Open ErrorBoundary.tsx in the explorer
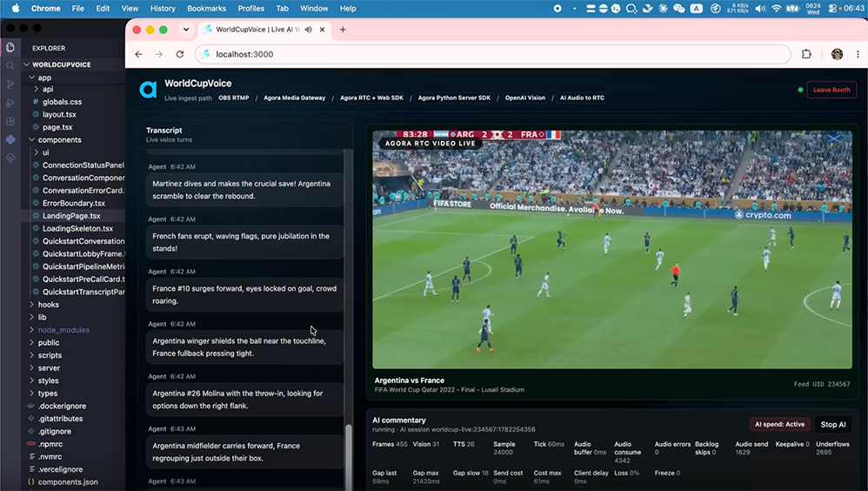Screen dimensions: 868x491 point(74,203)
